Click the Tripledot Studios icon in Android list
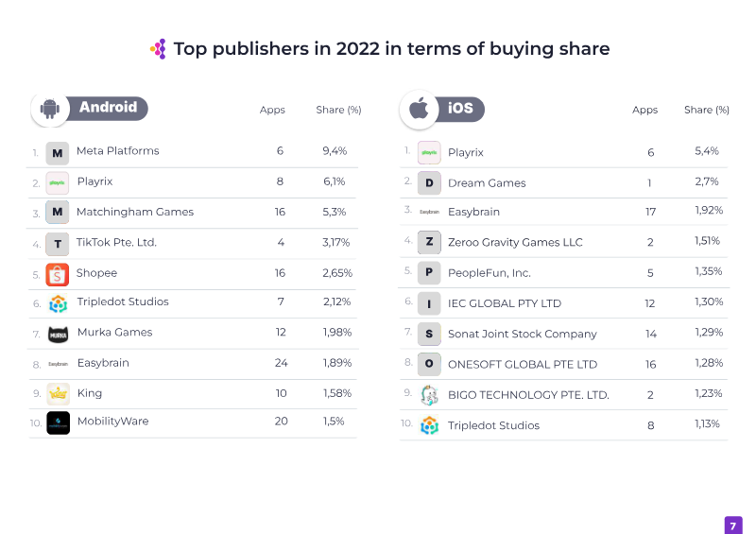This screenshot has width=756, height=534. pos(58,303)
